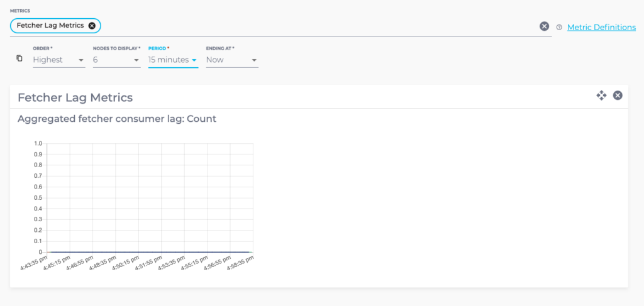
Task: Click the Fetcher Lag Metrics panel title
Action: pyautogui.click(x=75, y=97)
